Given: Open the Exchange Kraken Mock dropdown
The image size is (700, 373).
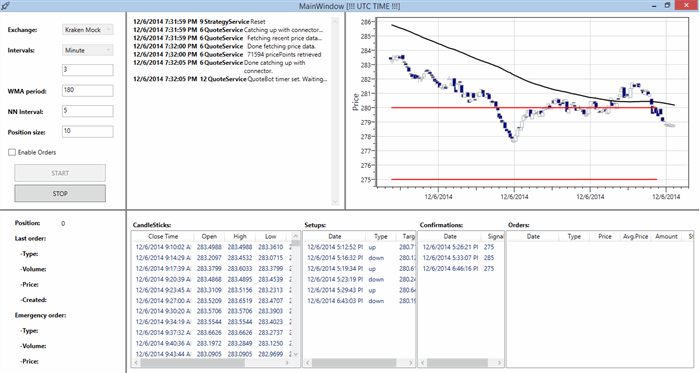Looking at the screenshot, I should 88,29.
